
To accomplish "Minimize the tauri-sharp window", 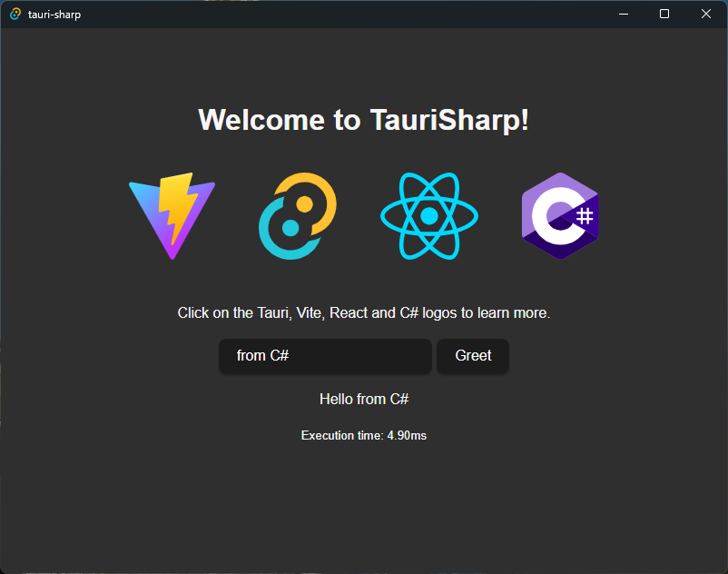I will click(624, 14).
